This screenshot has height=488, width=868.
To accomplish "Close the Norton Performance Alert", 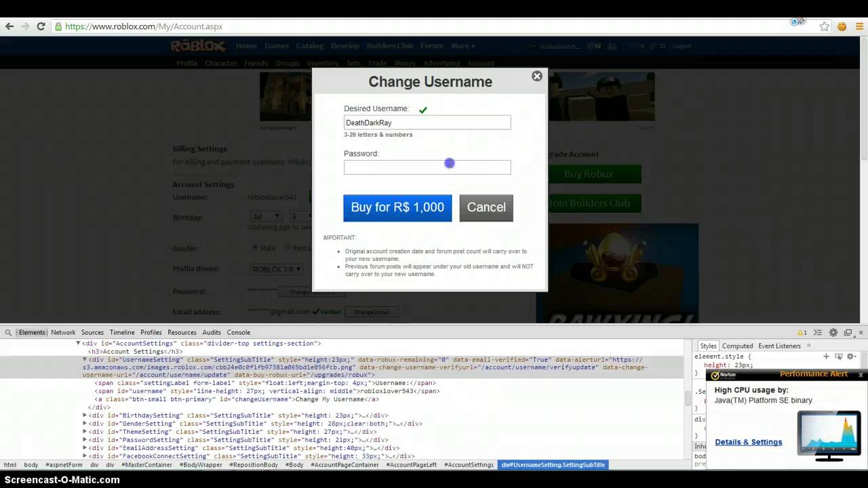I will (x=861, y=374).
